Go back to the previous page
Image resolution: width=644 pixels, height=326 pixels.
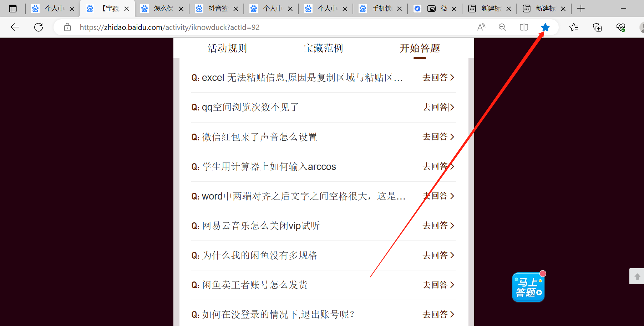[x=15, y=27]
